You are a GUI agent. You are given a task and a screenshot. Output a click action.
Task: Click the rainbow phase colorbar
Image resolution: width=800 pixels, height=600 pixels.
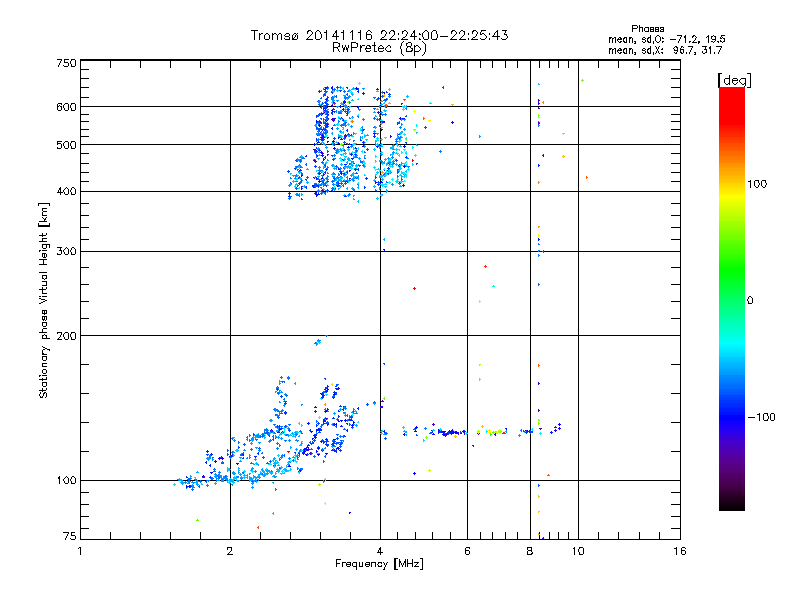click(732, 299)
